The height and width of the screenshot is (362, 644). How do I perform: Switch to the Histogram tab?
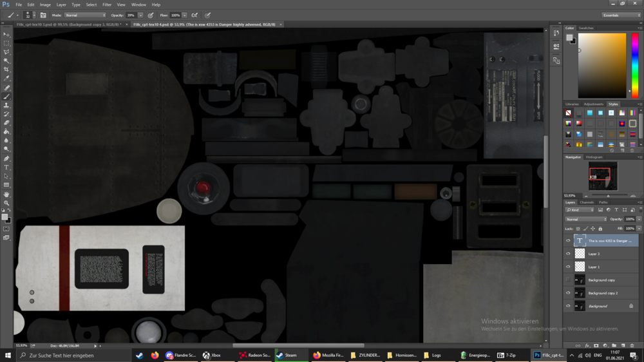click(594, 157)
